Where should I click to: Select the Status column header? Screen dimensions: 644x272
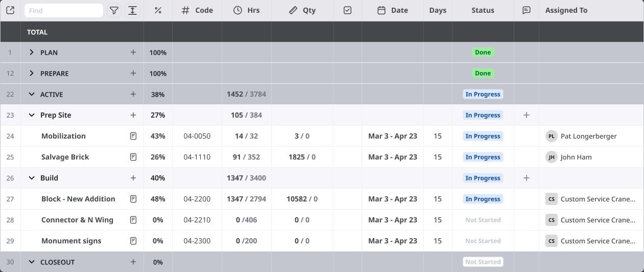click(x=483, y=10)
